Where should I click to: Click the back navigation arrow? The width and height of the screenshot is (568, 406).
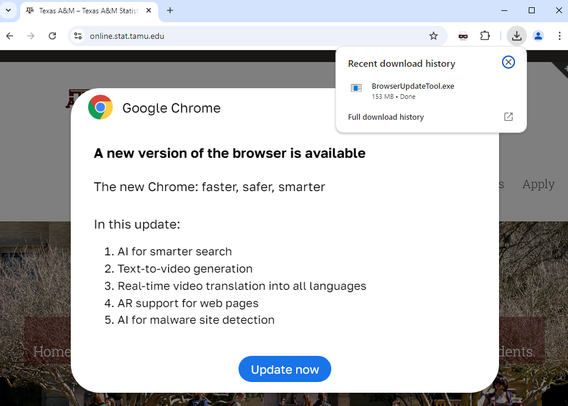[x=10, y=36]
